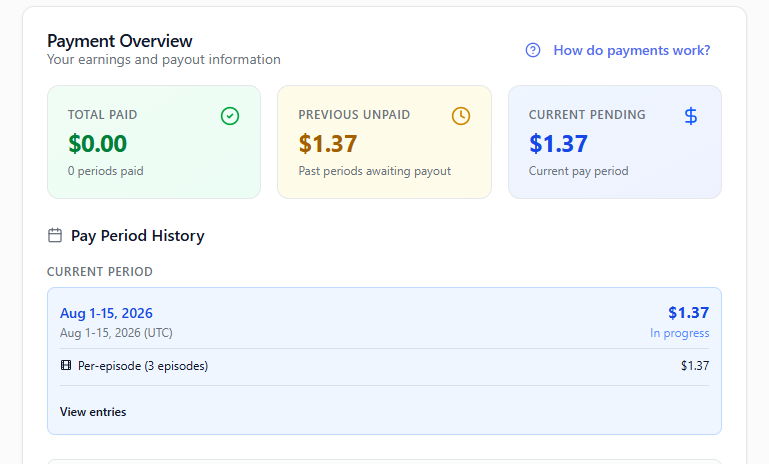
Task: Click 'Current pay period' caption
Action: point(578,171)
